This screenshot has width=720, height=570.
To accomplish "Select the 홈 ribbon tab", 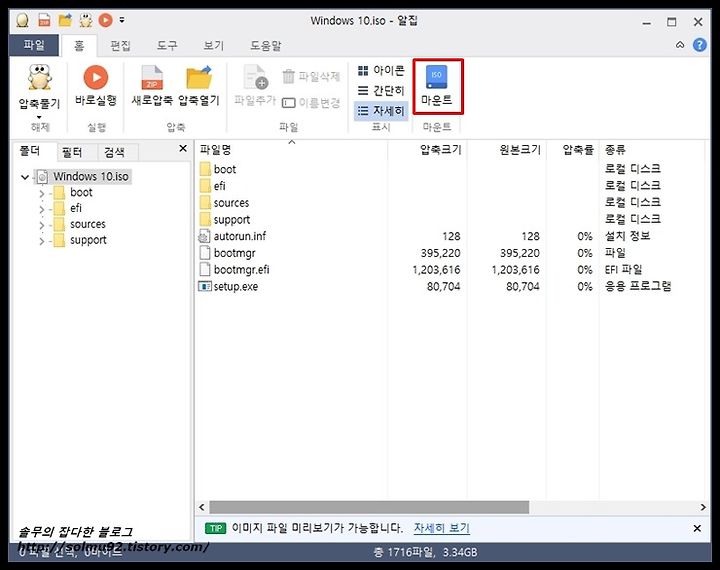I will (79, 45).
